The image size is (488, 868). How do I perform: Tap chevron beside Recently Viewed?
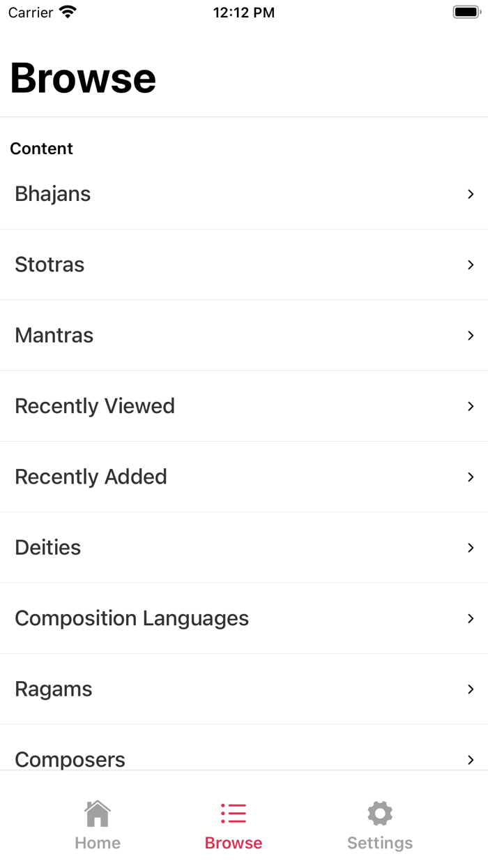tap(471, 406)
